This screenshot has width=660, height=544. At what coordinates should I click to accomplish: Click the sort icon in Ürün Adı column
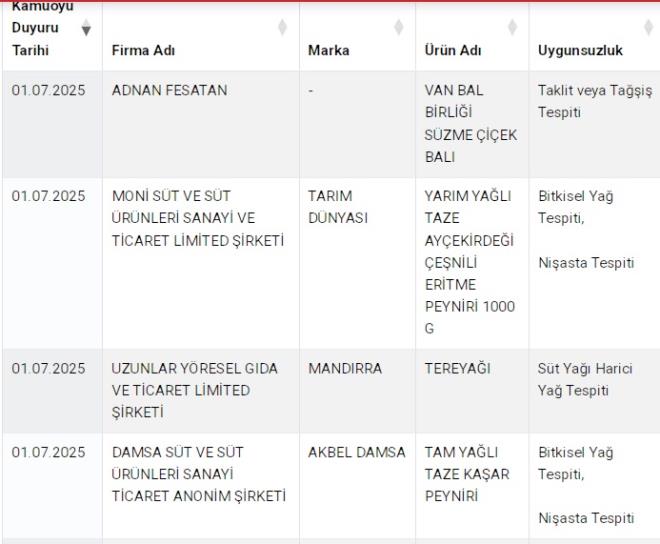pyautogui.click(x=513, y=26)
